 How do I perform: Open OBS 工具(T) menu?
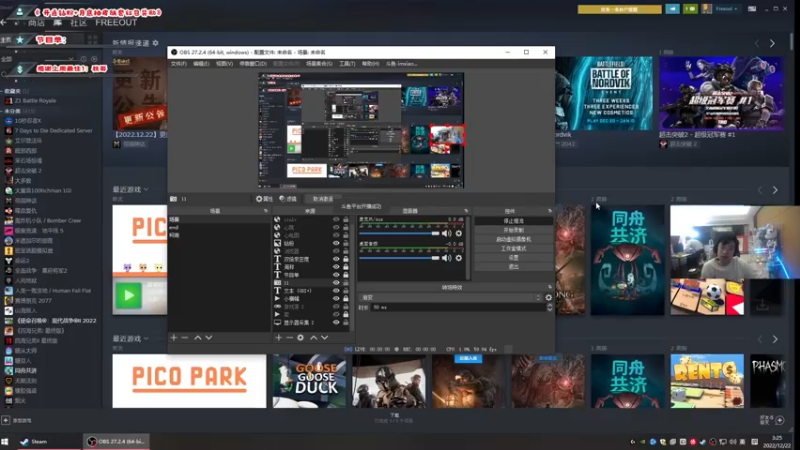[x=347, y=64]
